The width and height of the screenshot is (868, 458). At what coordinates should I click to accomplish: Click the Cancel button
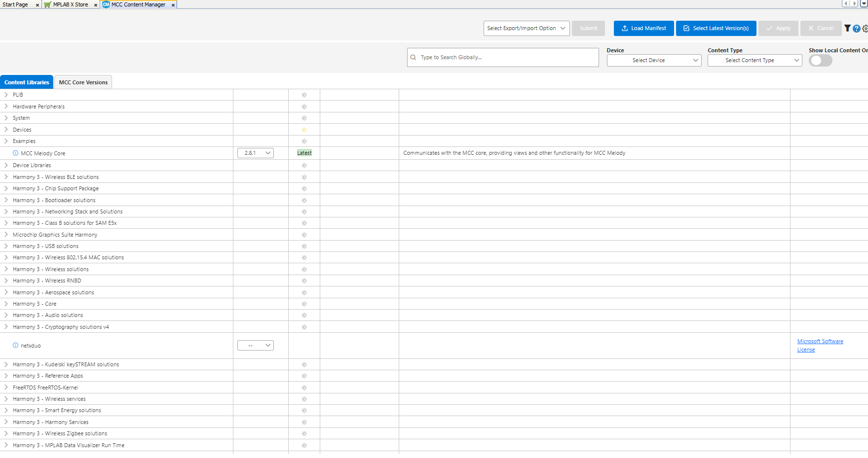pos(821,28)
